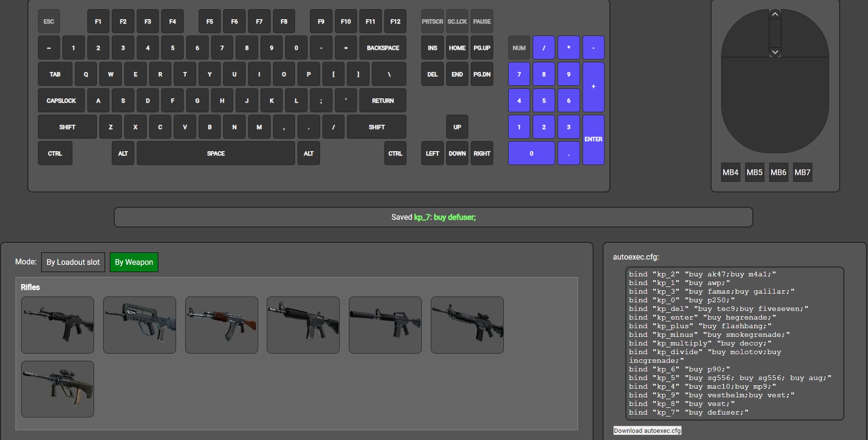Select the RETURN key
868x440 pixels.
(x=383, y=101)
